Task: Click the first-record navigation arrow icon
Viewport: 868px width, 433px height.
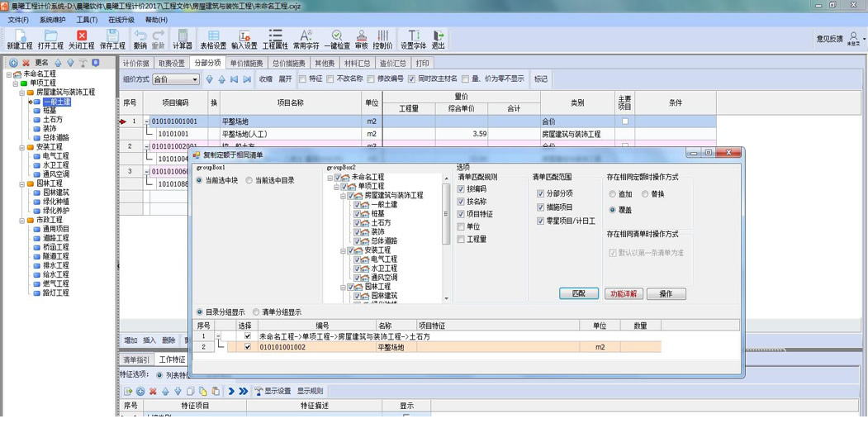Action: (235, 79)
